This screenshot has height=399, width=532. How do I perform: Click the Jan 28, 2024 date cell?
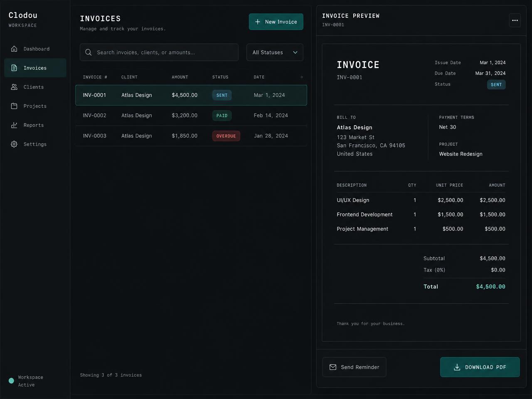(271, 136)
